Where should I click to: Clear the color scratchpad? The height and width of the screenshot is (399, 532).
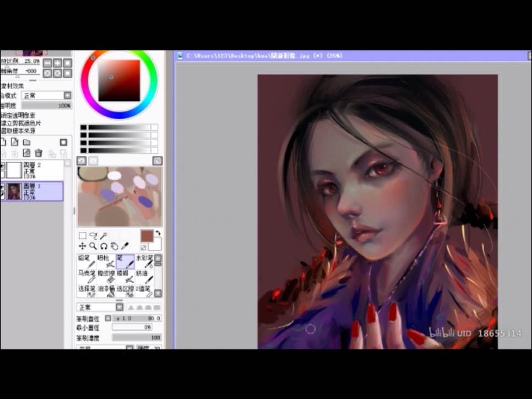tap(158, 160)
